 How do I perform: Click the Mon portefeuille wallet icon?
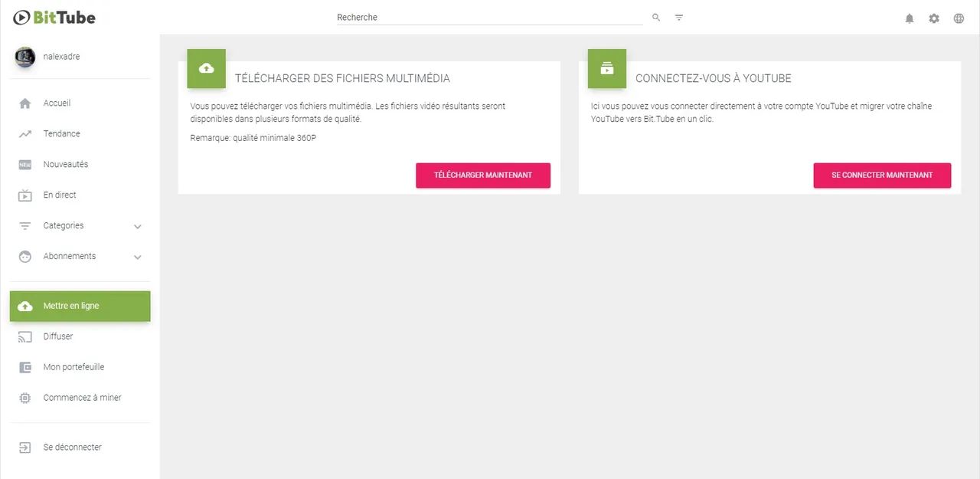tap(25, 367)
